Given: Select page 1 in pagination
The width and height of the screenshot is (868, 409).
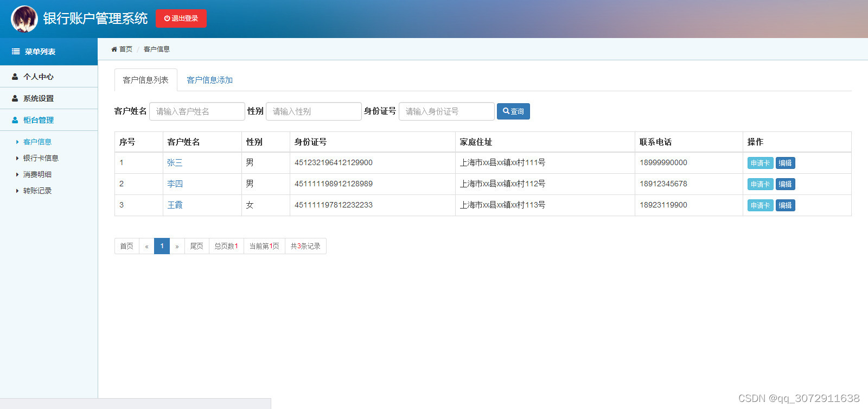Looking at the screenshot, I should pos(162,246).
